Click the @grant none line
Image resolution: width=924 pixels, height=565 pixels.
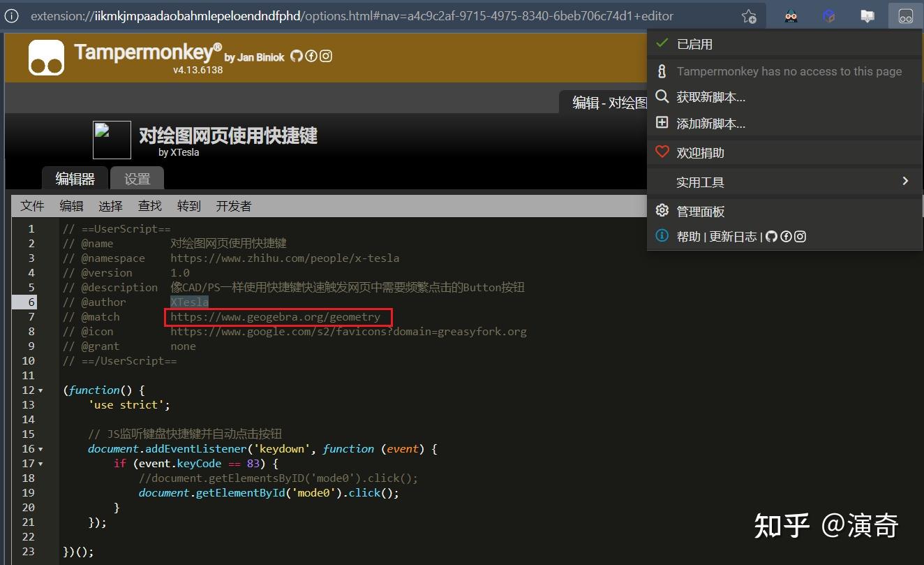point(129,346)
